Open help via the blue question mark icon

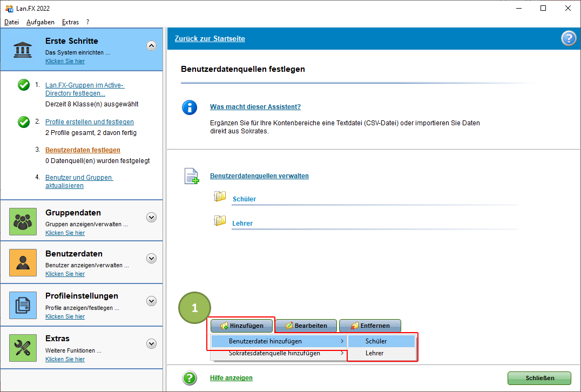click(569, 38)
